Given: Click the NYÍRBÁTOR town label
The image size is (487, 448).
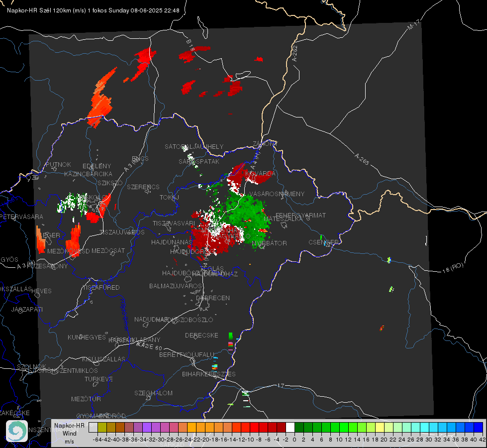Looking at the screenshot, I should (x=269, y=243).
